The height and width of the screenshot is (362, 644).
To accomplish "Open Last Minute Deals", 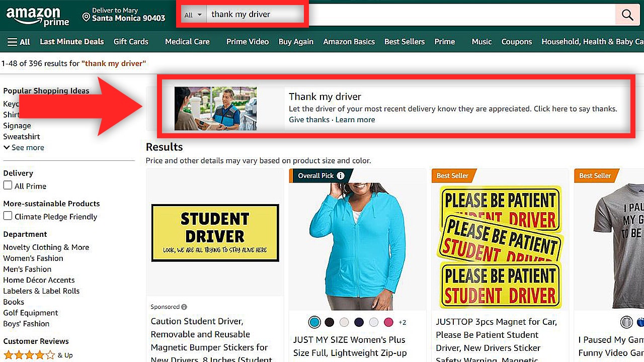I will click(71, 42).
